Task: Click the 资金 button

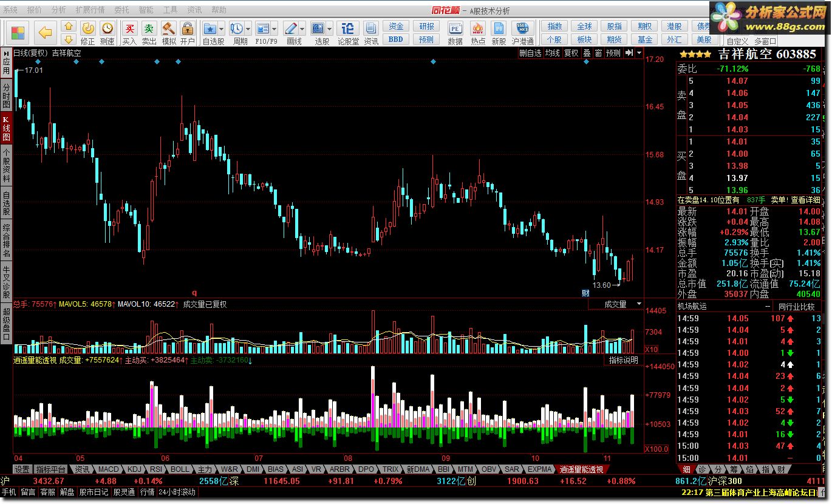Action: tap(396, 26)
